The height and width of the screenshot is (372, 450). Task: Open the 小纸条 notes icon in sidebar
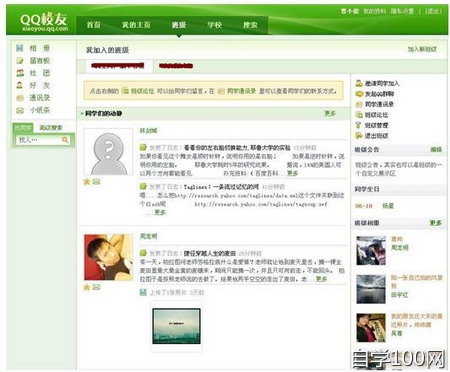(20, 110)
